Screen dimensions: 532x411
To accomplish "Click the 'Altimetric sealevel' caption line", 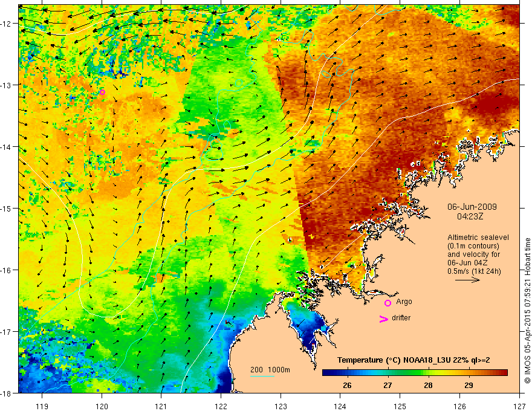I will pyautogui.click(x=478, y=238).
